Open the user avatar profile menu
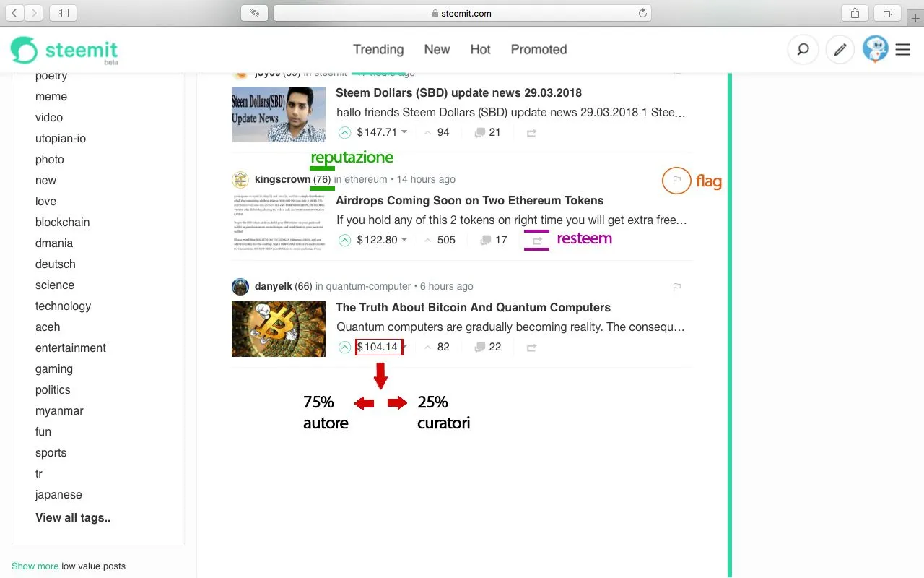This screenshot has width=924, height=578. pyautogui.click(x=876, y=49)
